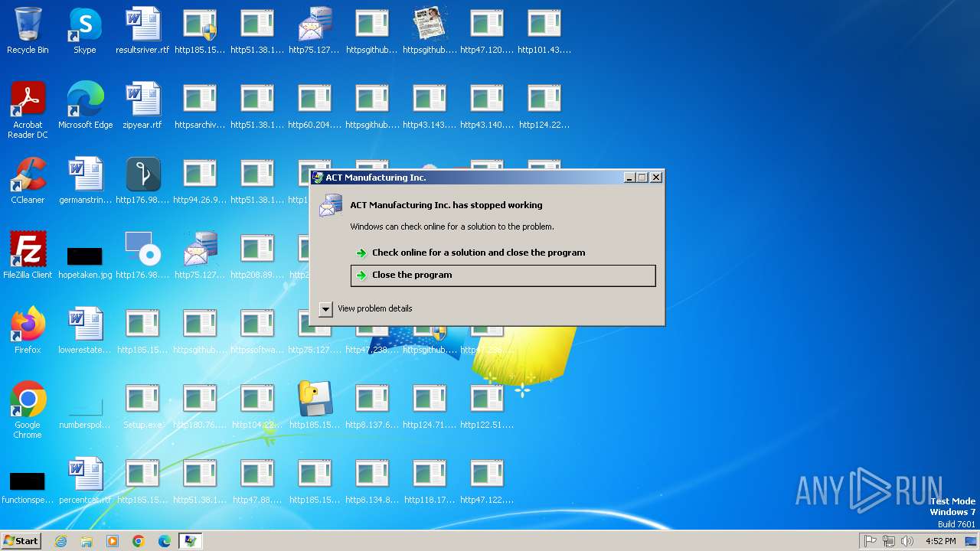Open the Action Center flag in the tray
980x551 pixels.
(871, 541)
